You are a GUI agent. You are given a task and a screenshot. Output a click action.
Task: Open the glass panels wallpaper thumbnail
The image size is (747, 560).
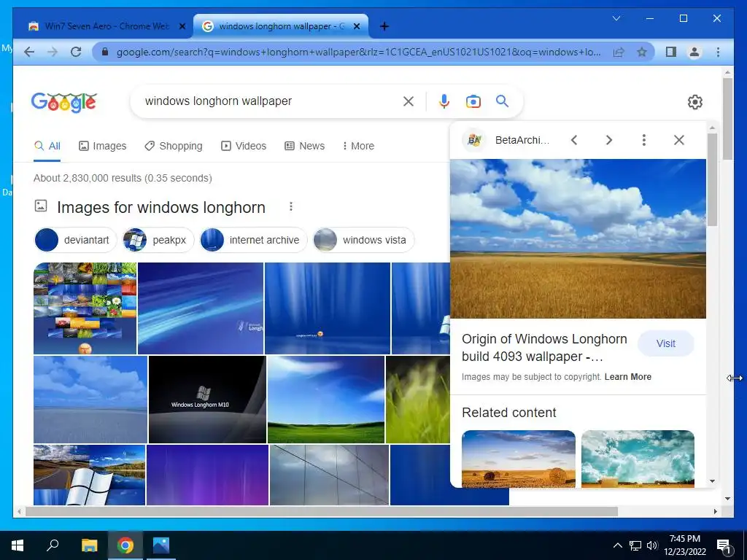pyautogui.click(x=329, y=475)
